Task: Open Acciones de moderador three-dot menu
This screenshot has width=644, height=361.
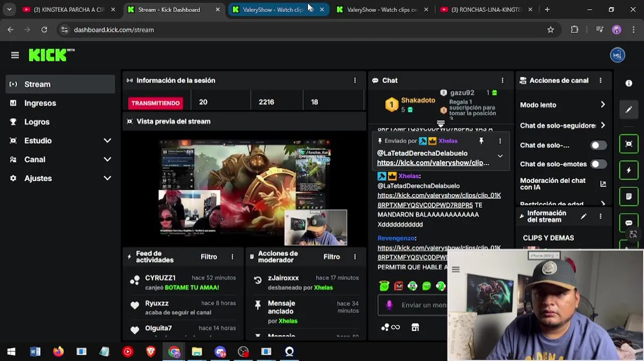Action: (x=355, y=257)
